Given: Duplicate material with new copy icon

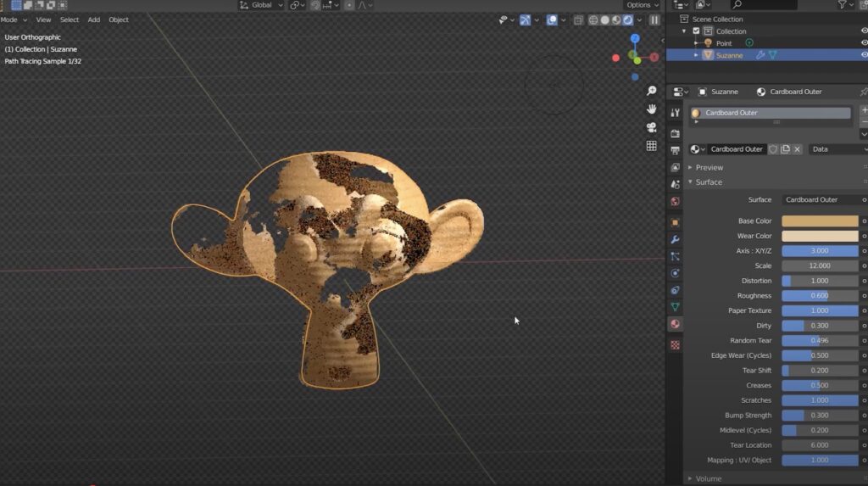Looking at the screenshot, I should point(785,149).
